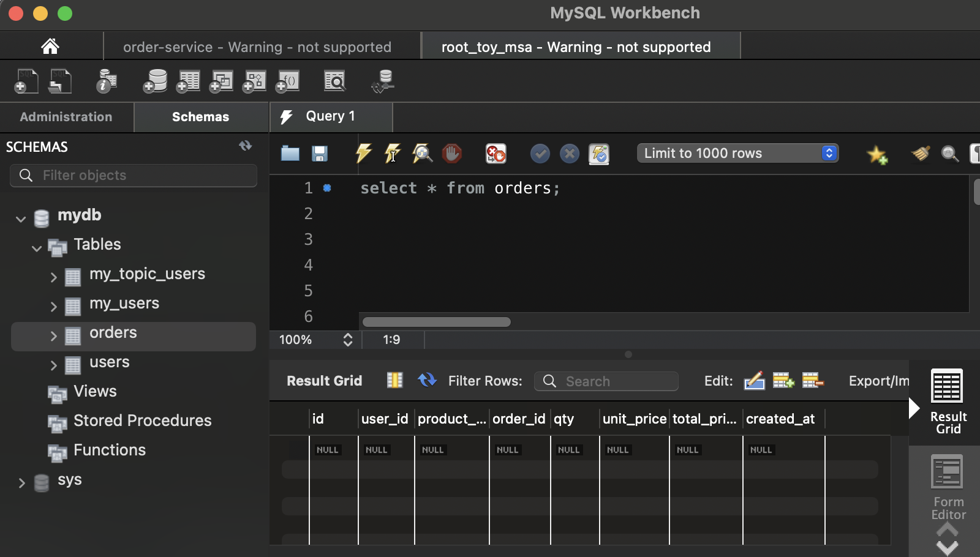This screenshot has width=980, height=557.
Task: Switch to the Administration tab
Action: click(x=66, y=117)
